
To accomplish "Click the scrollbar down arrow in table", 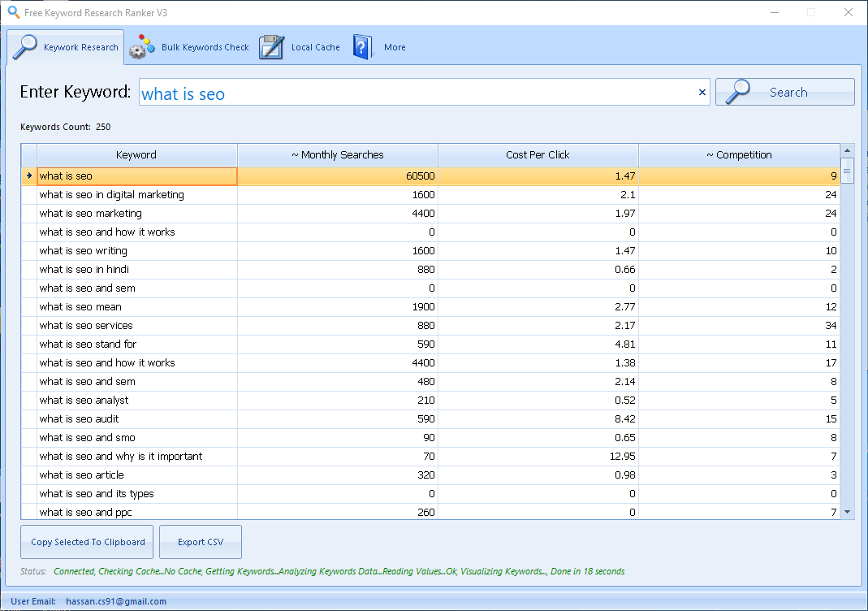I will (x=848, y=512).
